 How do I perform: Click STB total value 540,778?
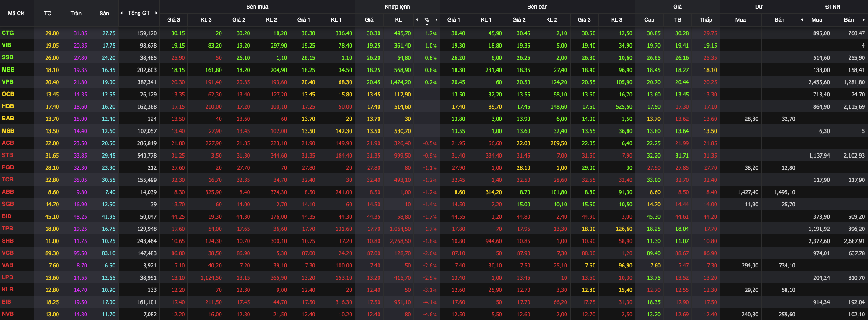point(147,156)
